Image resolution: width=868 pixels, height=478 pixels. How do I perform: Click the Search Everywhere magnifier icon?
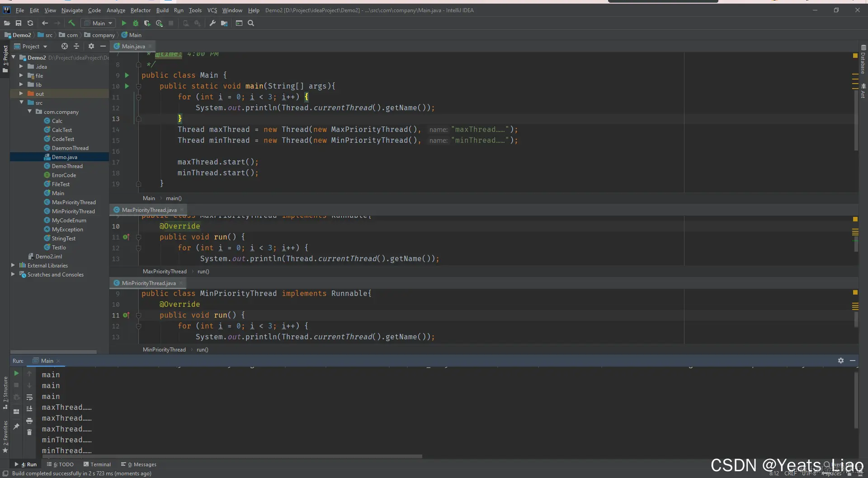pyautogui.click(x=251, y=23)
